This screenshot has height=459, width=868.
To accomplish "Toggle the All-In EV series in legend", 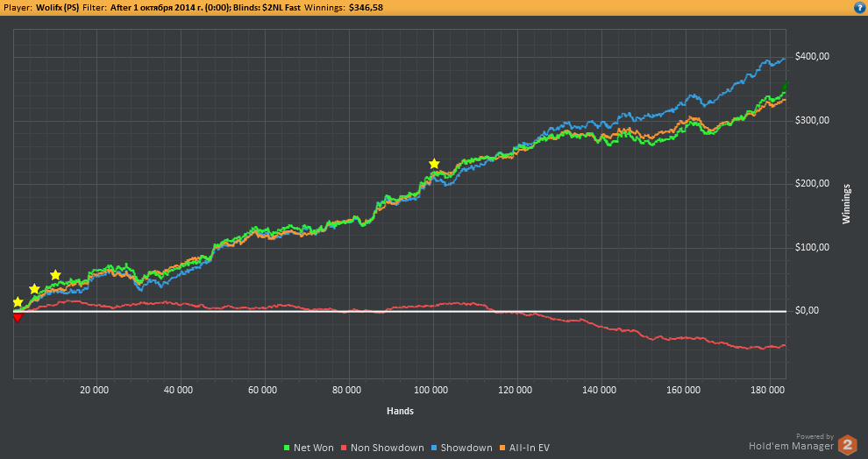I will [x=524, y=448].
